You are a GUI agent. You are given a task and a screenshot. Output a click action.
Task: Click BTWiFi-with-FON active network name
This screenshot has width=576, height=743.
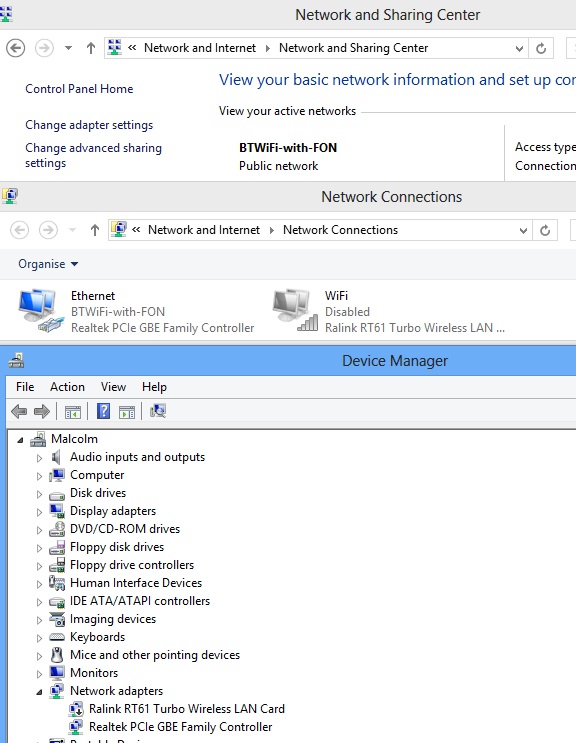click(x=288, y=148)
